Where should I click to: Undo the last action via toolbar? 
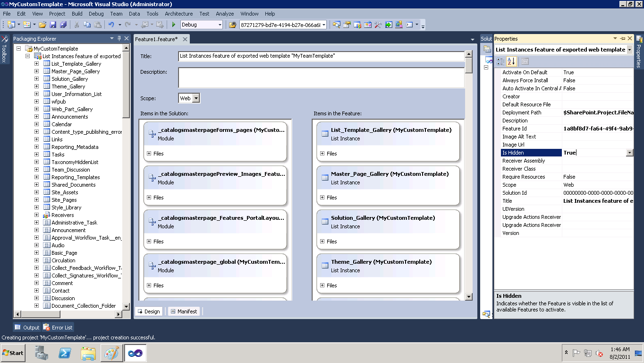pos(111,25)
